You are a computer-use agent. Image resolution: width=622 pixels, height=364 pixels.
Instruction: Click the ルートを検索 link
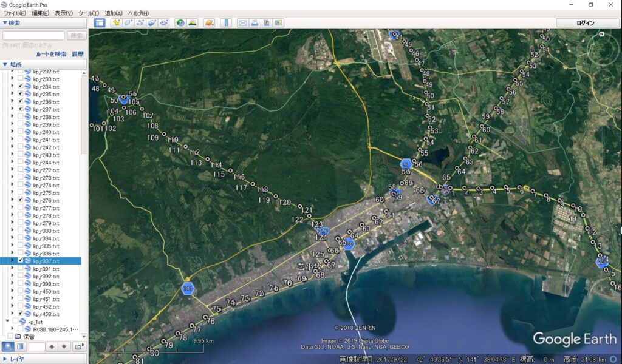point(51,54)
